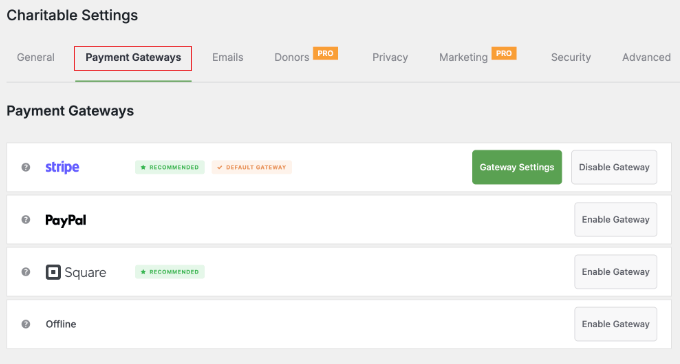Viewport: 680px width, 364px height.
Task: Click the help icon beside Offline
Action: coord(26,324)
